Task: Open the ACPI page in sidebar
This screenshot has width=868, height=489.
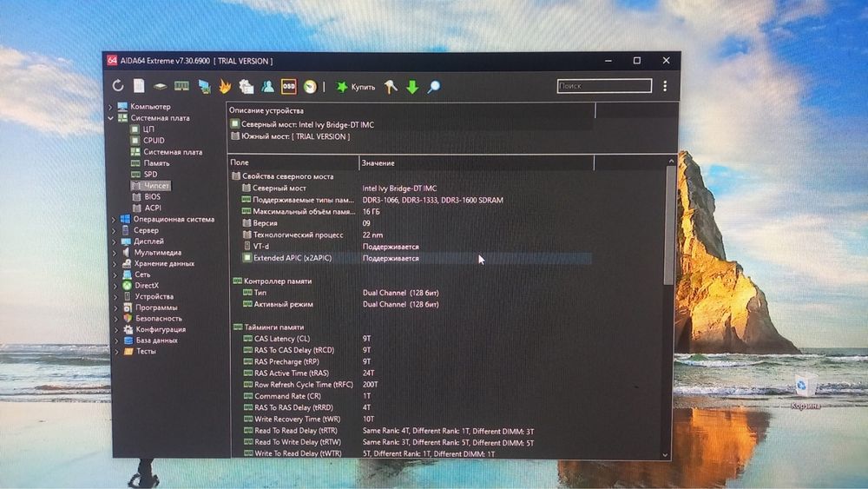Action: (147, 208)
